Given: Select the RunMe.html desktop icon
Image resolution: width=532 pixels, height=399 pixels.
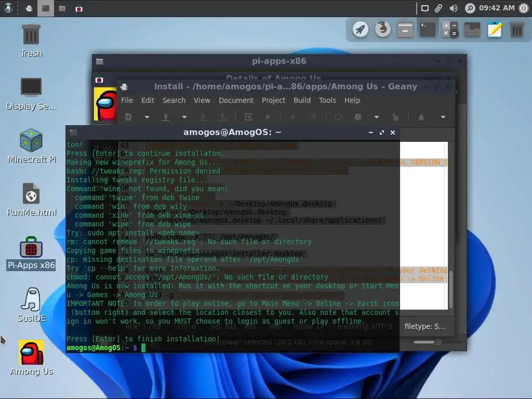Looking at the screenshot, I should (32, 199).
